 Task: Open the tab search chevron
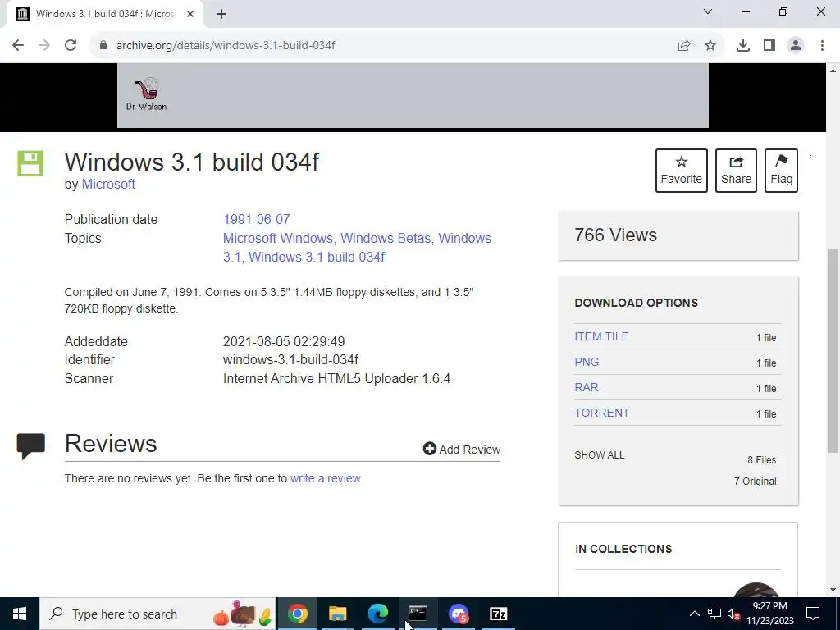[708, 11]
